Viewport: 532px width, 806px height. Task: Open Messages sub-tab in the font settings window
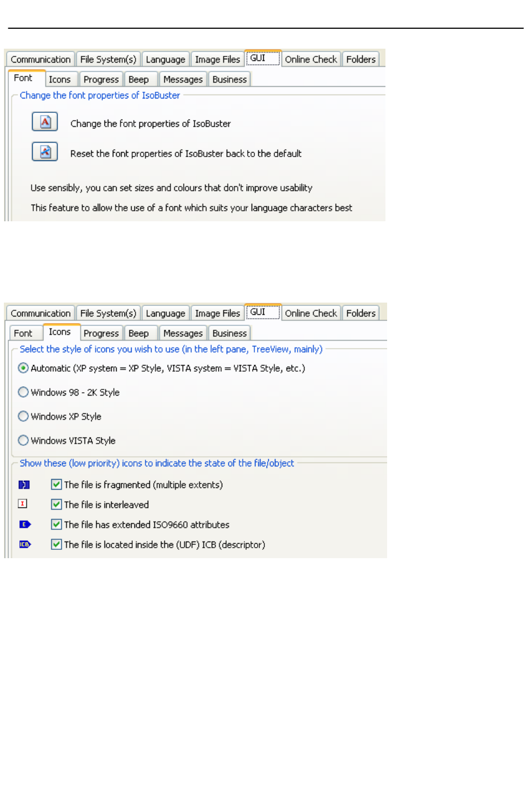tap(183, 79)
